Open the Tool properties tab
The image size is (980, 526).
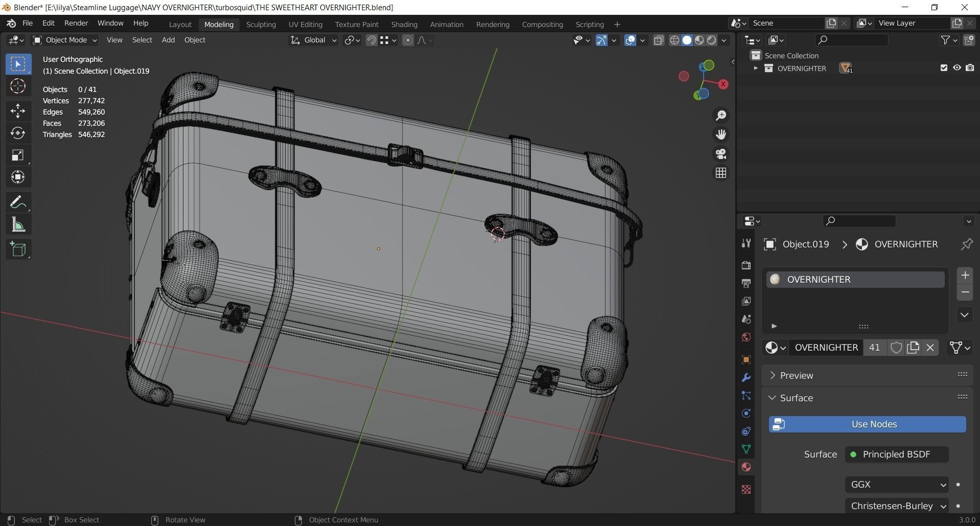point(746,243)
